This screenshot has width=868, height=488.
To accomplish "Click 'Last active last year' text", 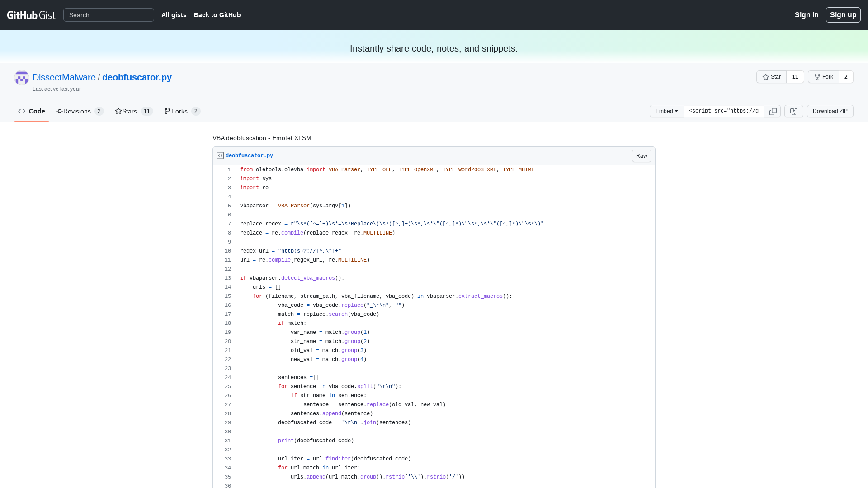I will (57, 89).
